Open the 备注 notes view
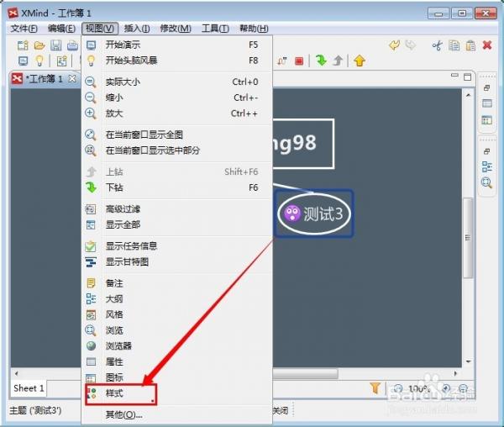Viewport: 504px width, 427px height. 176,283
